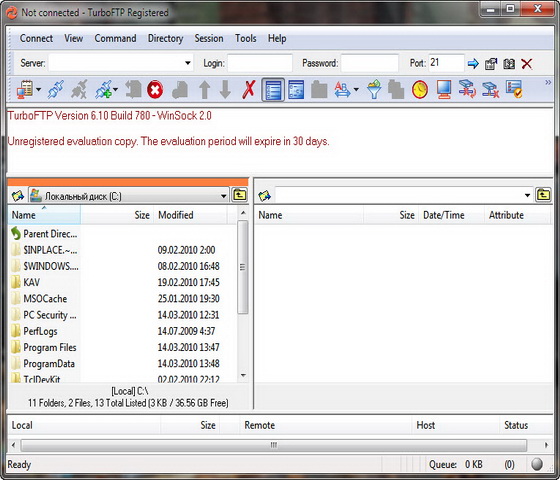The height and width of the screenshot is (480, 560).
Task: Click into the Login input field
Action: (x=260, y=63)
